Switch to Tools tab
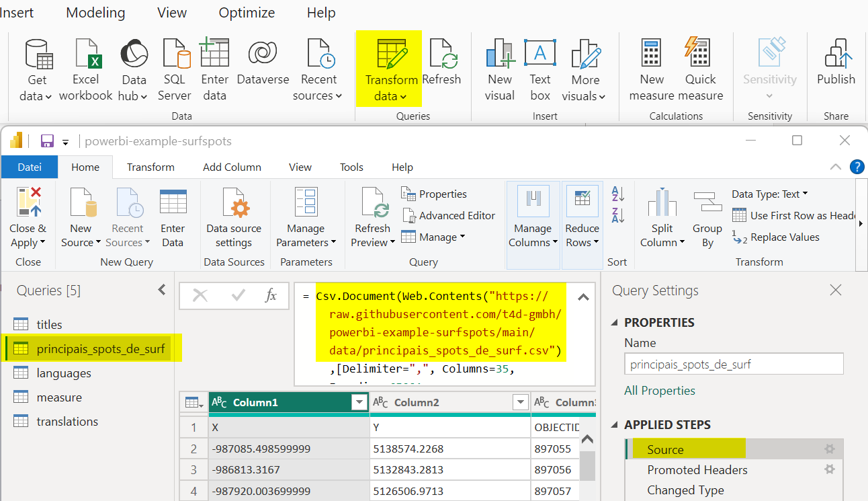Viewport: 868px width, 501px height. [x=351, y=167]
